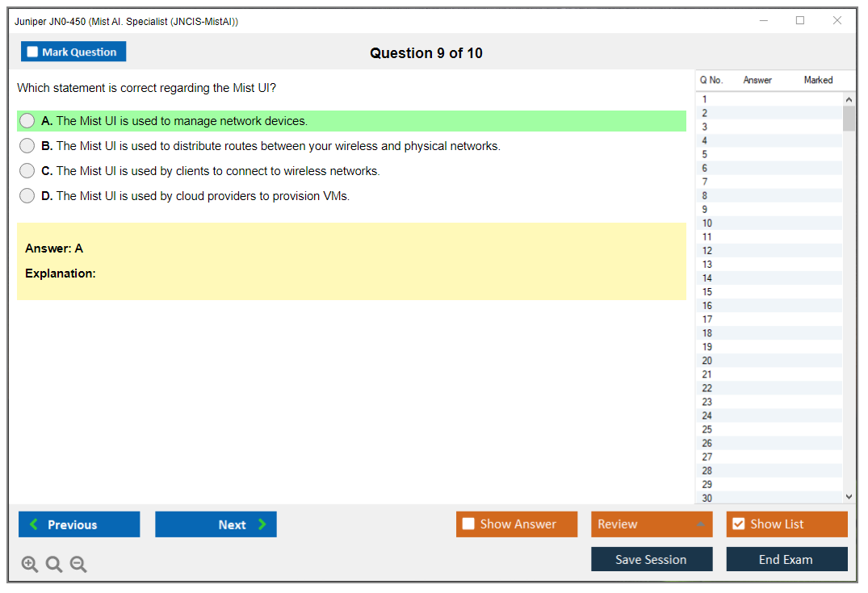Choose option C radio button
The width and height of the screenshot is (868, 593).
tap(27, 171)
